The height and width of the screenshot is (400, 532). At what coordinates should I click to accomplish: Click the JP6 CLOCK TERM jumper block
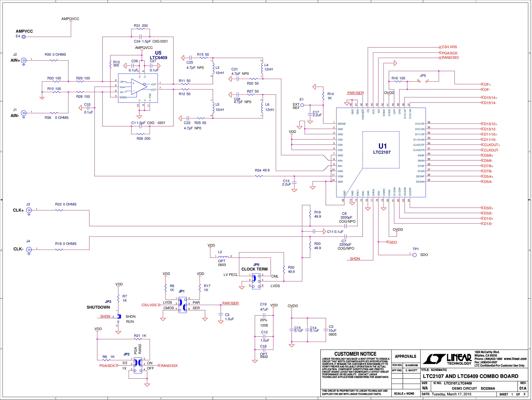click(256, 282)
